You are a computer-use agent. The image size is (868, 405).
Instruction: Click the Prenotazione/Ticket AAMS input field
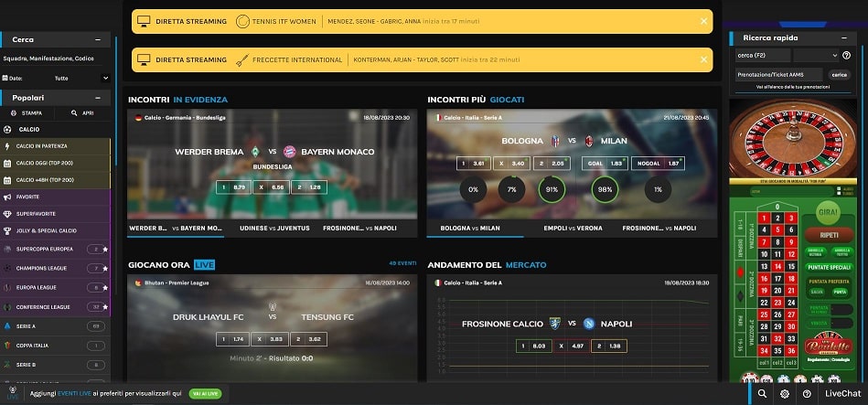(x=779, y=74)
